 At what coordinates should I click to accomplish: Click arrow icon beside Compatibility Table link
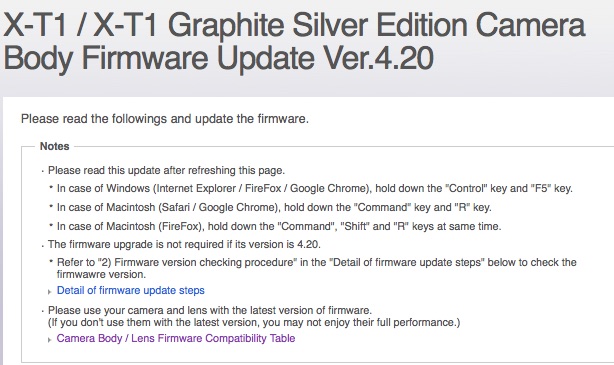[50, 340]
